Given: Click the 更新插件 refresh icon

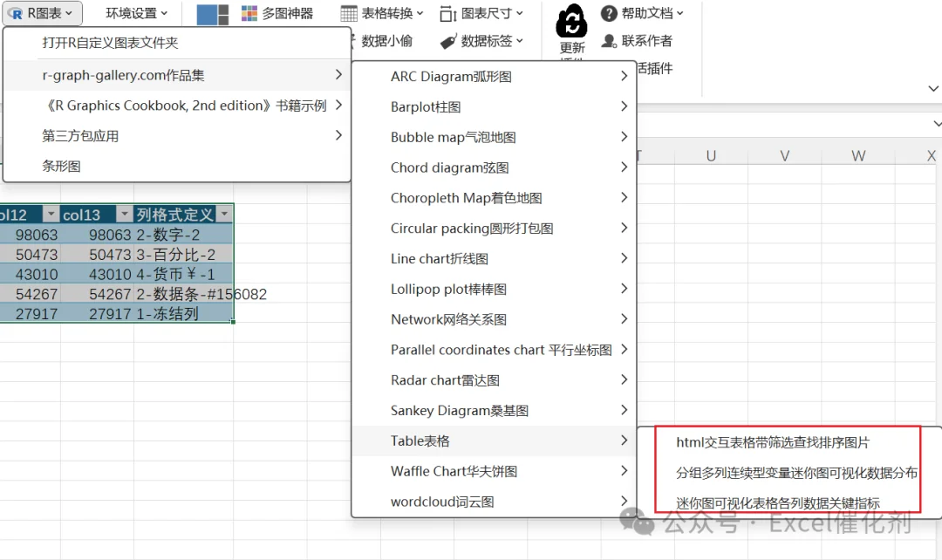Looking at the screenshot, I should point(571,21).
